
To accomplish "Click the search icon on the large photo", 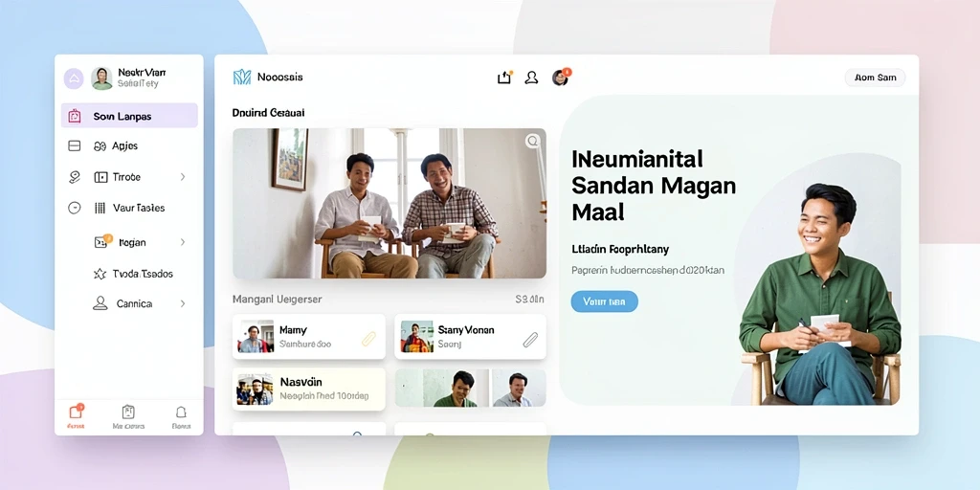I will point(532,142).
